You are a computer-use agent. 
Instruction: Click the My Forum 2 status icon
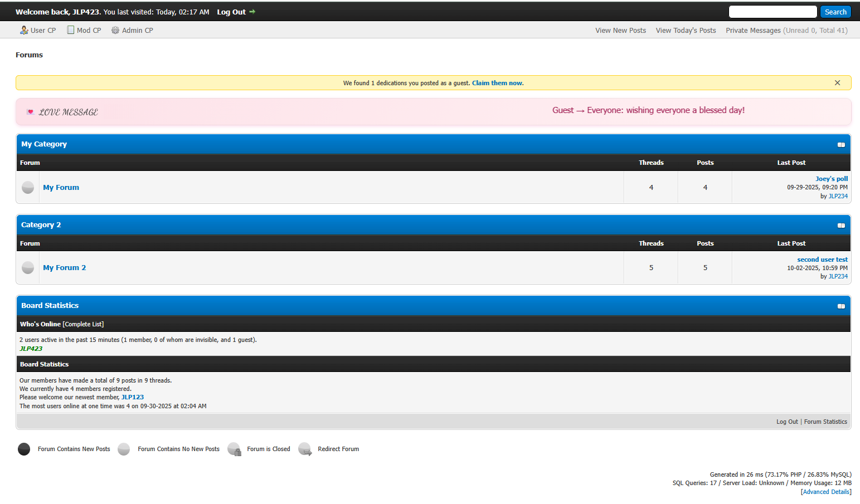click(28, 268)
